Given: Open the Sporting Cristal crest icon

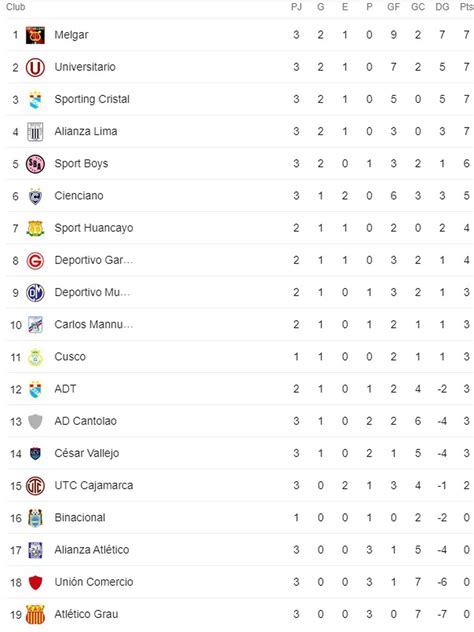Looking at the screenshot, I should pos(35,100).
